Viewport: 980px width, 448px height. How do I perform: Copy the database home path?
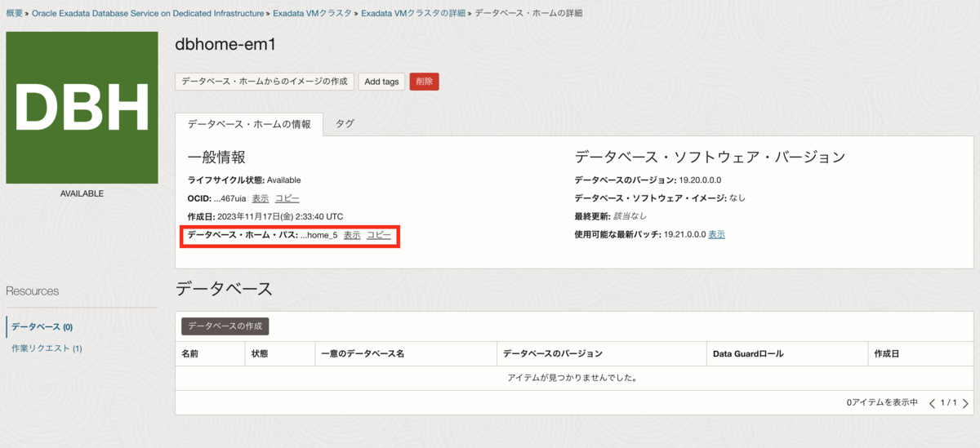click(378, 235)
